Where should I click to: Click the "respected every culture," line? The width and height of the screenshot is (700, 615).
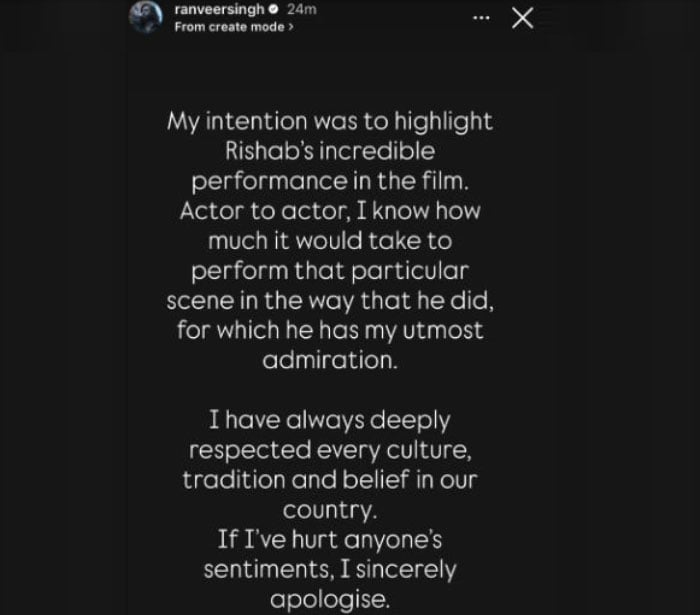(x=329, y=447)
